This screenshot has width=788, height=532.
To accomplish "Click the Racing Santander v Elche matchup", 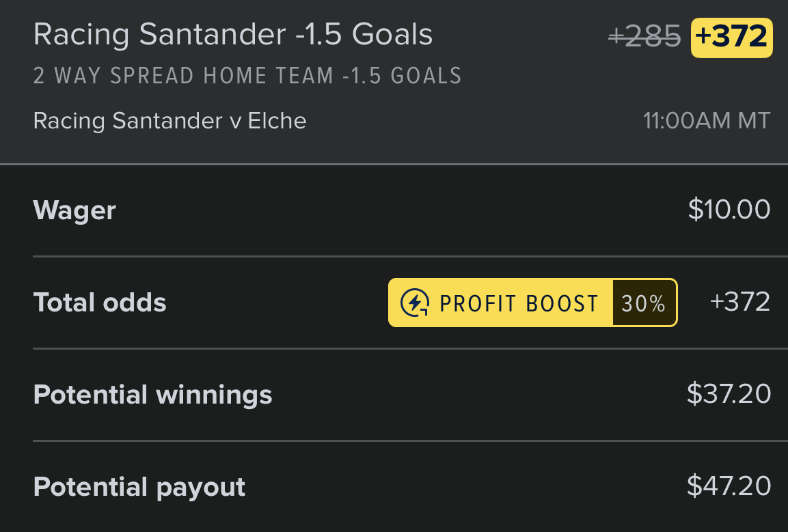I will pyautogui.click(x=170, y=121).
